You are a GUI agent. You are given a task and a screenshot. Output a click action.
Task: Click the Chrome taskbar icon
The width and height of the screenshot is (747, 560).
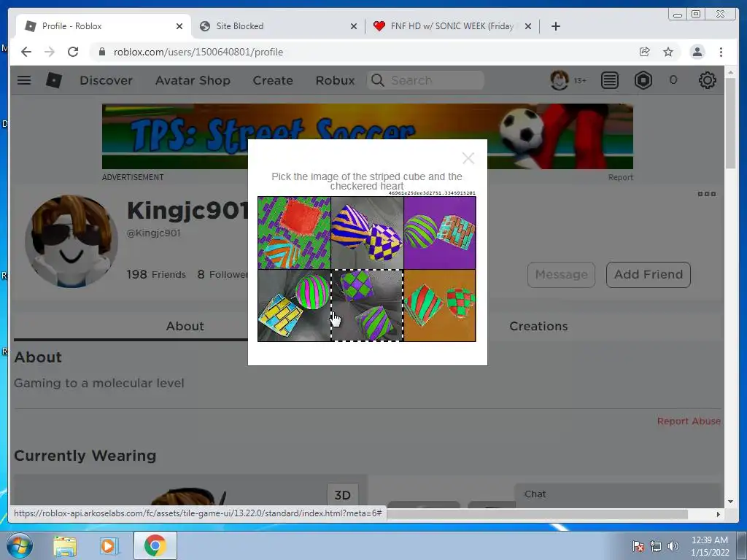(155, 545)
